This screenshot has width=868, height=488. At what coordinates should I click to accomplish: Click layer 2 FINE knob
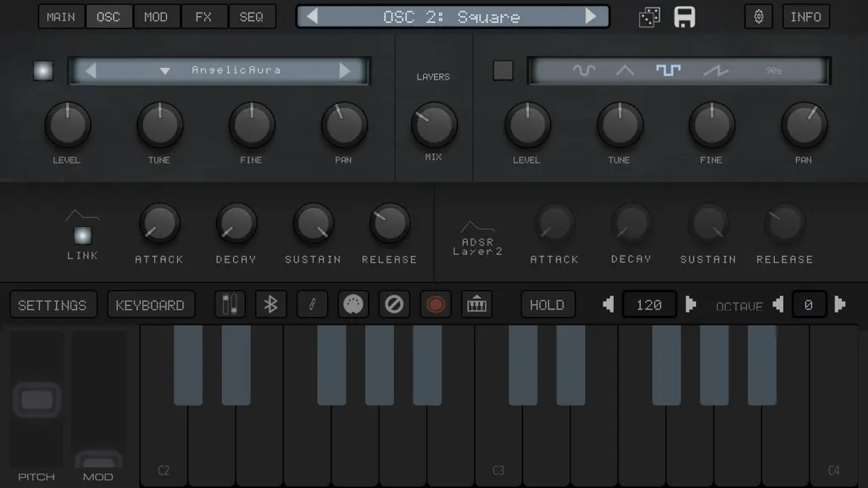[712, 125]
